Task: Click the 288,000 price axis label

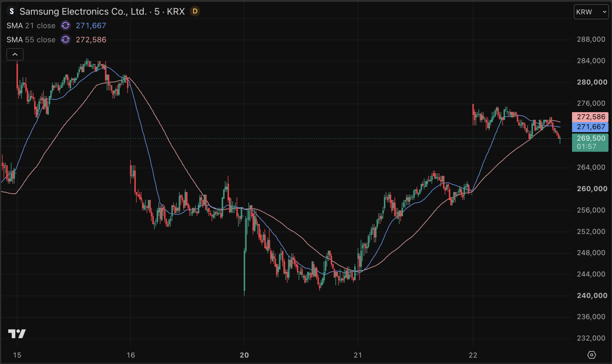Action: (x=591, y=39)
